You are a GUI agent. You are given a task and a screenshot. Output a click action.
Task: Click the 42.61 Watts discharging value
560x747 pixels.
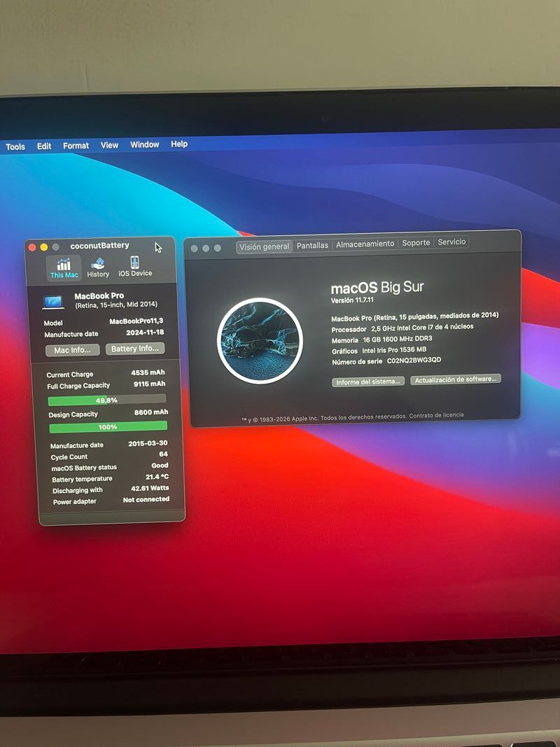click(x=150, y=488)
